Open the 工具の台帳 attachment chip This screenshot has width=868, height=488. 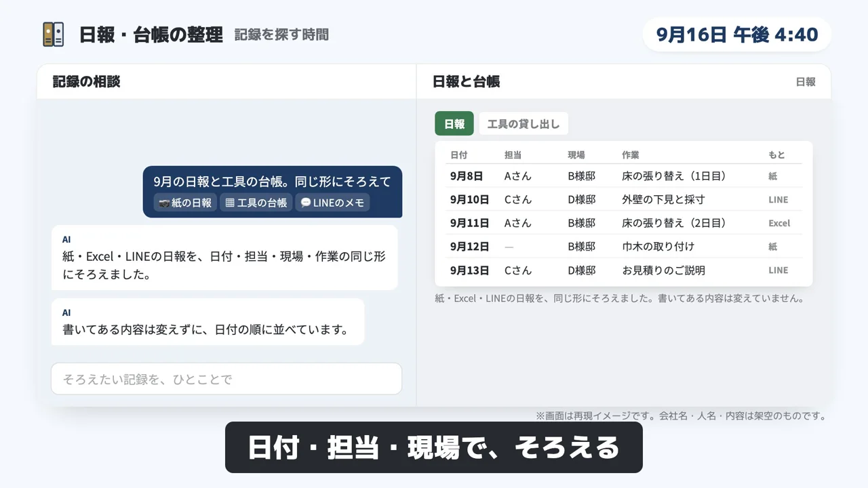(x=256, y=203)
